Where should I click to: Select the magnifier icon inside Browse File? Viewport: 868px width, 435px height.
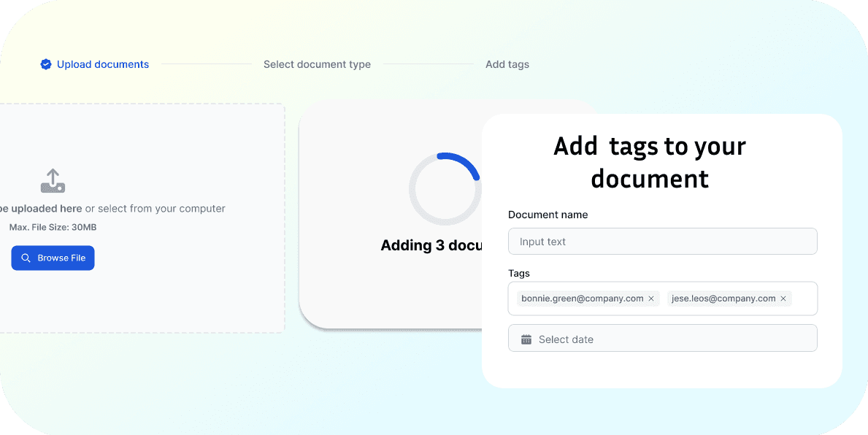pos(26,258)
